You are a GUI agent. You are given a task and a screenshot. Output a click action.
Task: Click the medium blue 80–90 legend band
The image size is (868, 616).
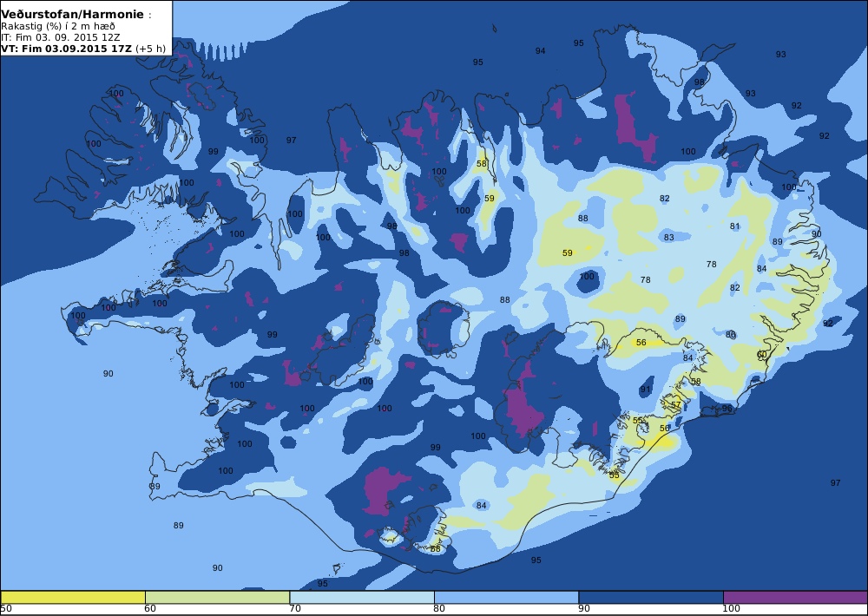(x=506, y=597)
